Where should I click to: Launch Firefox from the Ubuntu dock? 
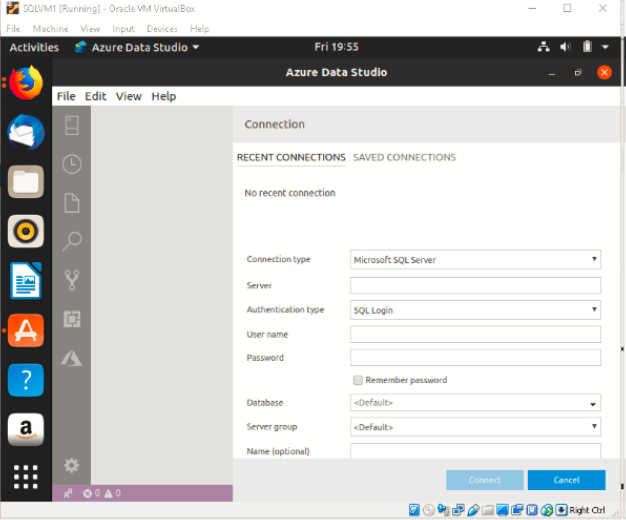point(26,82)
